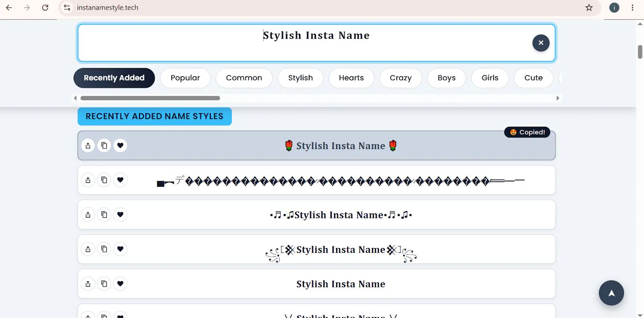Share the rose-decorated Stylish Insta Name style
The width and height of the screenshot is (644, 318).
point(88,145)
